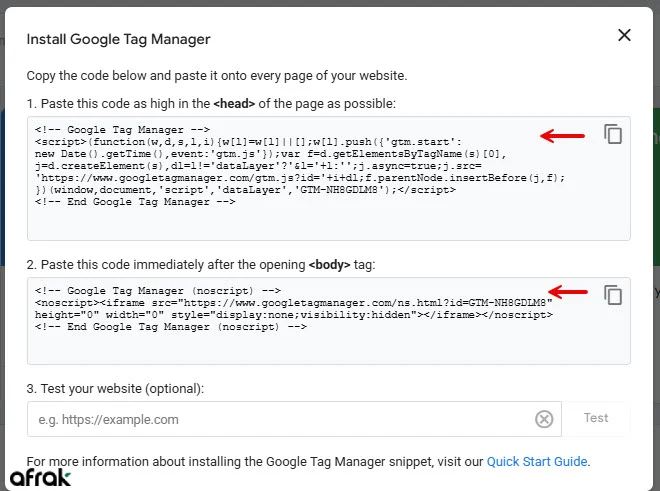This screenshot has width=660, height=491.
Task: Click the 'End Google Tag Manager (noscript)' comment line
Action: [x=170, y=327]
